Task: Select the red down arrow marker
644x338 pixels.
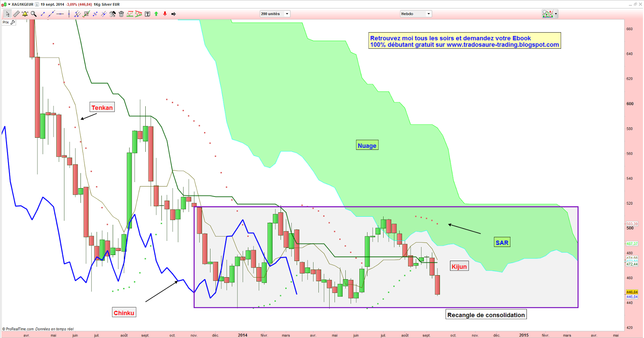Action: [165, 14]
